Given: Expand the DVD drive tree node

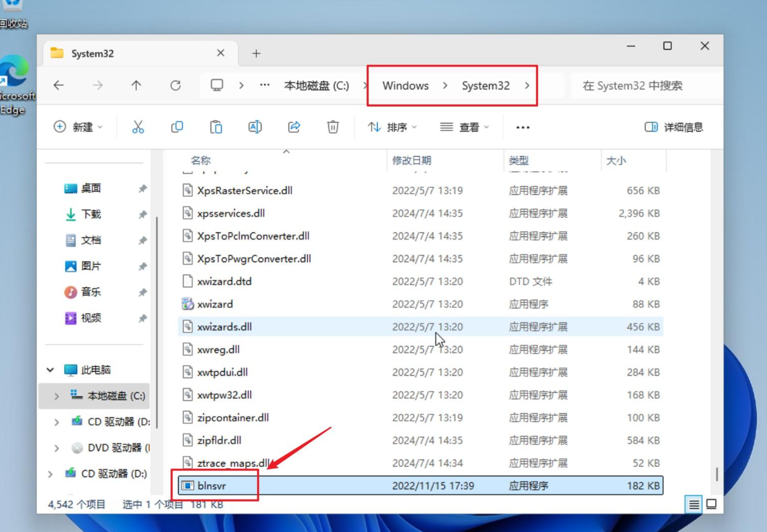Looking at the screenshot, I should point(57,448).
